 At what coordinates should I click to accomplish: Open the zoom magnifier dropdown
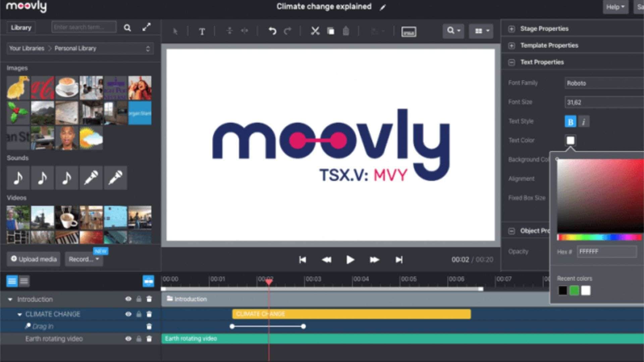pos(453,31)
